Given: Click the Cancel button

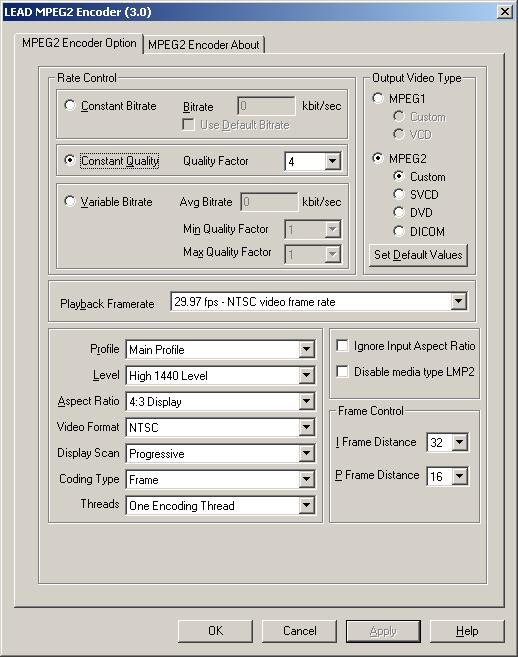Looking at the screenshot, I should (299, 631).
